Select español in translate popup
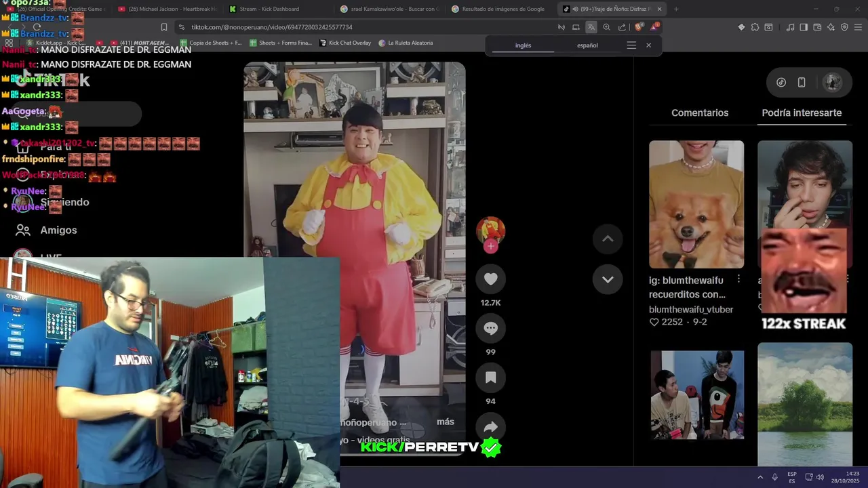Viewport: 868px width, 488px height. point(587,45)
